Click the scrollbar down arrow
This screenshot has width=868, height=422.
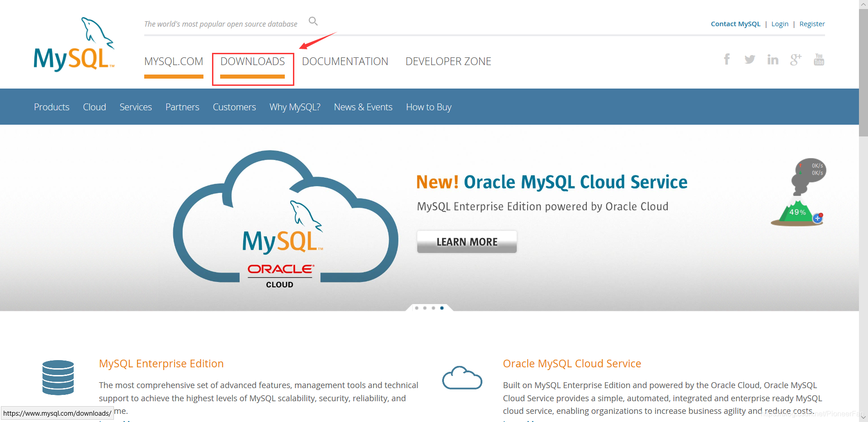863,417
